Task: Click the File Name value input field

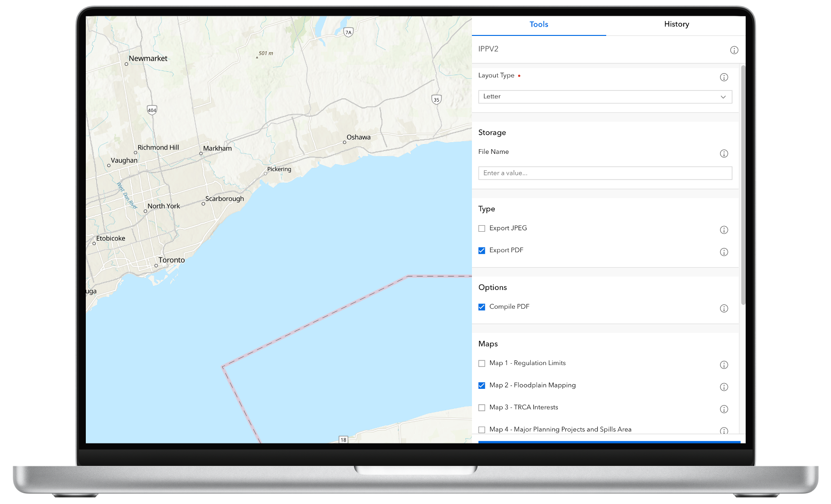Action: coord(605,173)
